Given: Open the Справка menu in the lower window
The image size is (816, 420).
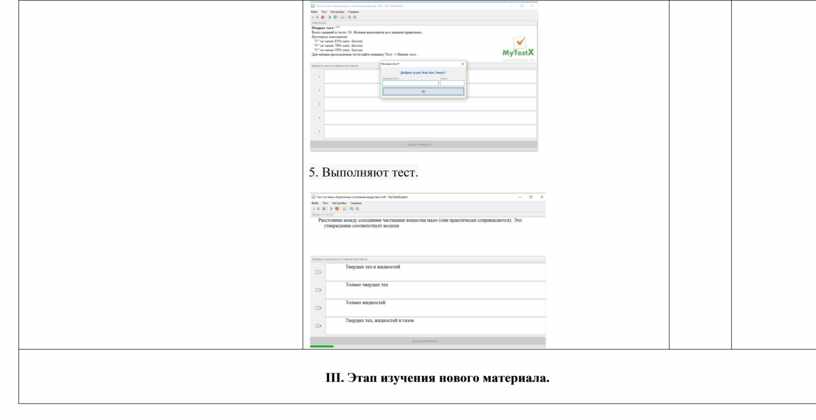Looking at the screenshot, I should click(x=356, y=203).
